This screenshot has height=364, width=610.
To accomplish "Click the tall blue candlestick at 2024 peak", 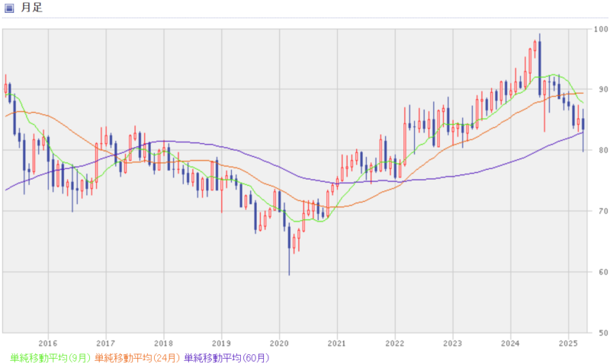I will pos(540,66).
